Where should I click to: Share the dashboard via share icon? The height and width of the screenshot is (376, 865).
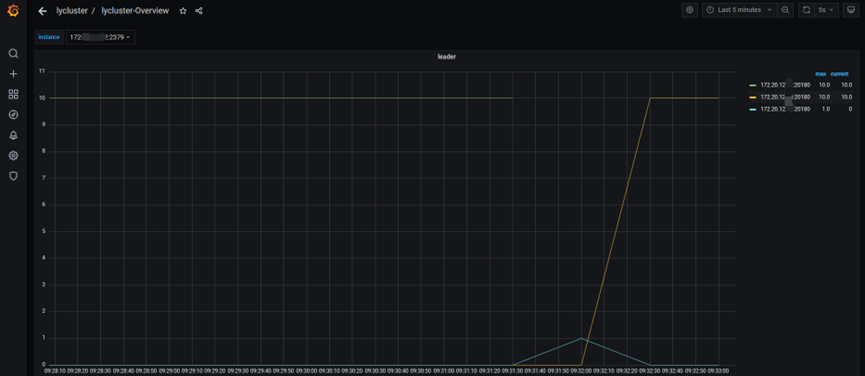[x=199, y=10]
